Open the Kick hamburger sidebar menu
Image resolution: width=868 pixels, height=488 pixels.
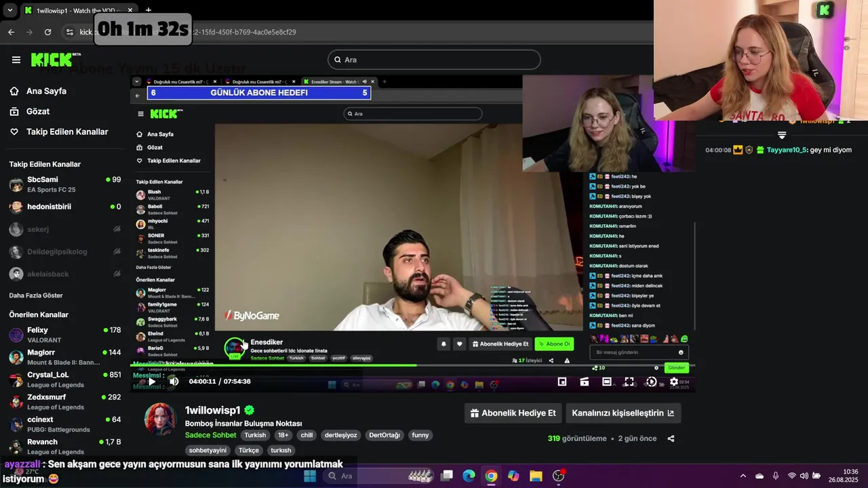16,60
